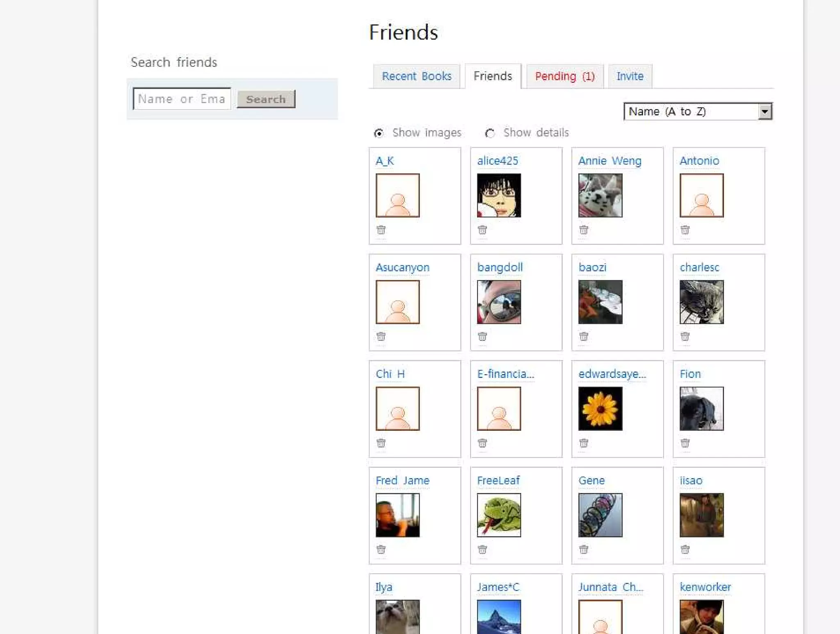Click trash icon under edwardsaye...
The image size is (840, 634).
[x=583, y=443]
